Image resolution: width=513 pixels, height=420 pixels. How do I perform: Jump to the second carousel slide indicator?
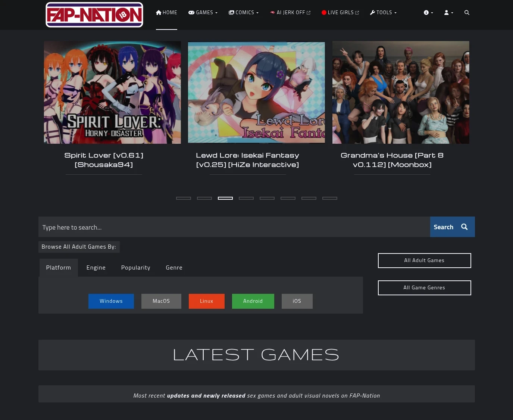[x=204, y=198]
